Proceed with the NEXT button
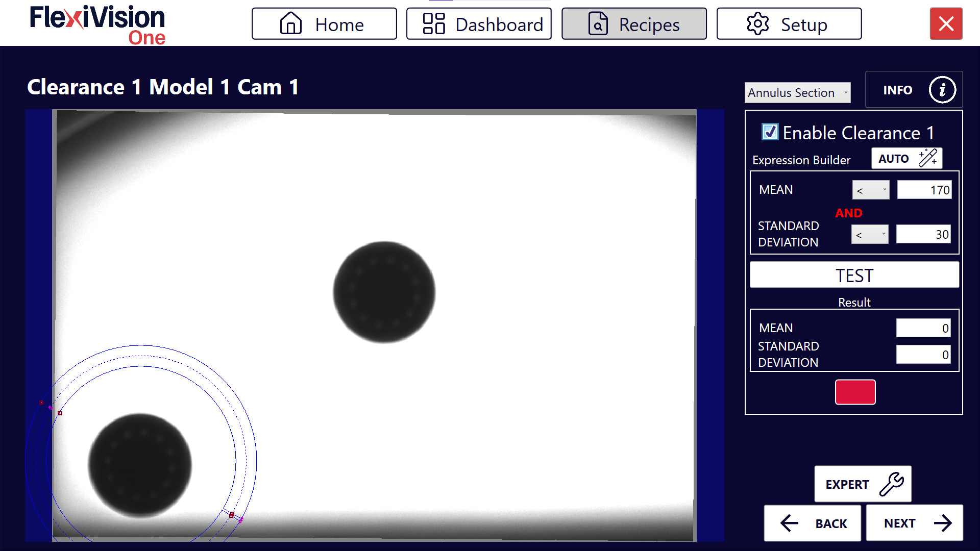Image resolution: width=980 pixels, height=551 pixels. [914, 523]
